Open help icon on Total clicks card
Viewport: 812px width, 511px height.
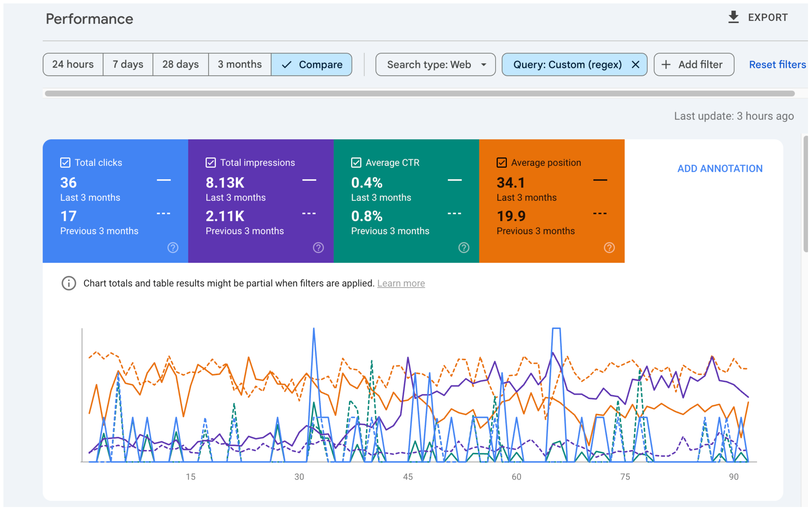[173, 248]
